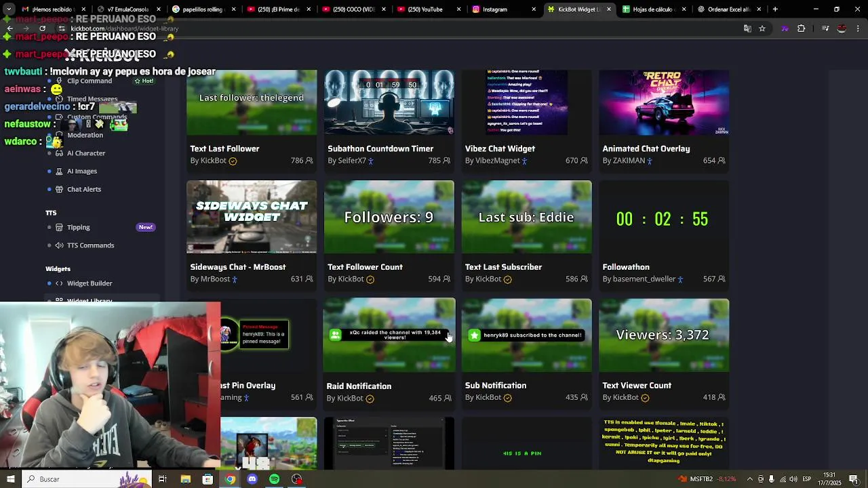Click the Tipping store icon
The image size is (868, 488).
[59, 228]
